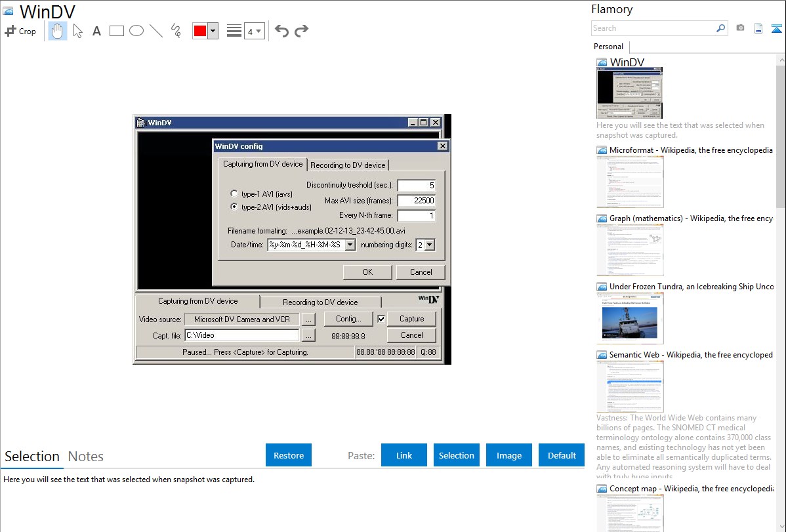Select type-2 AVI (vids+auds) option
Viewport: 786px width, 532px height.
coord(234,207)
